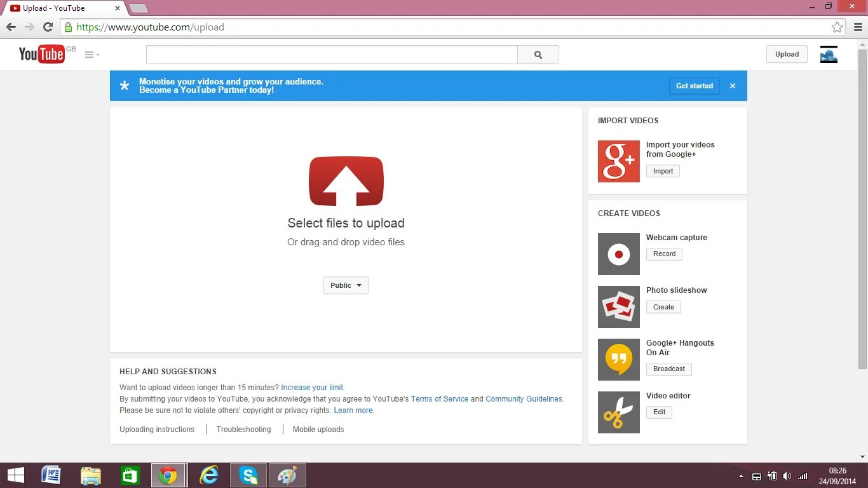Open Internet Explorer from taskbar
Image resolution: width=868 pixels, height=488 pixels.
pyautogui.click(x=208, y=475)
